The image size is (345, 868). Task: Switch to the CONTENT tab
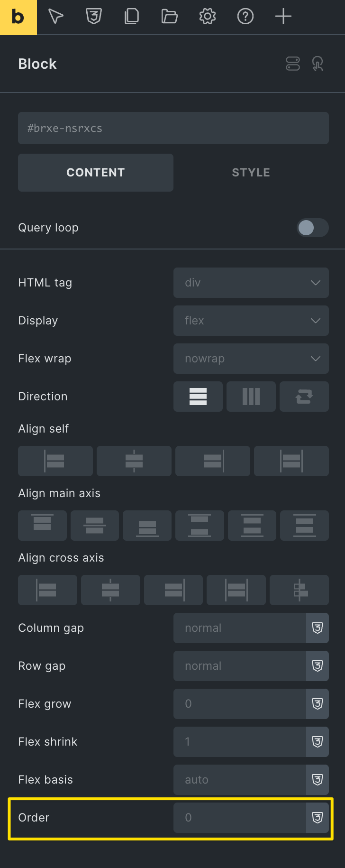96,173
